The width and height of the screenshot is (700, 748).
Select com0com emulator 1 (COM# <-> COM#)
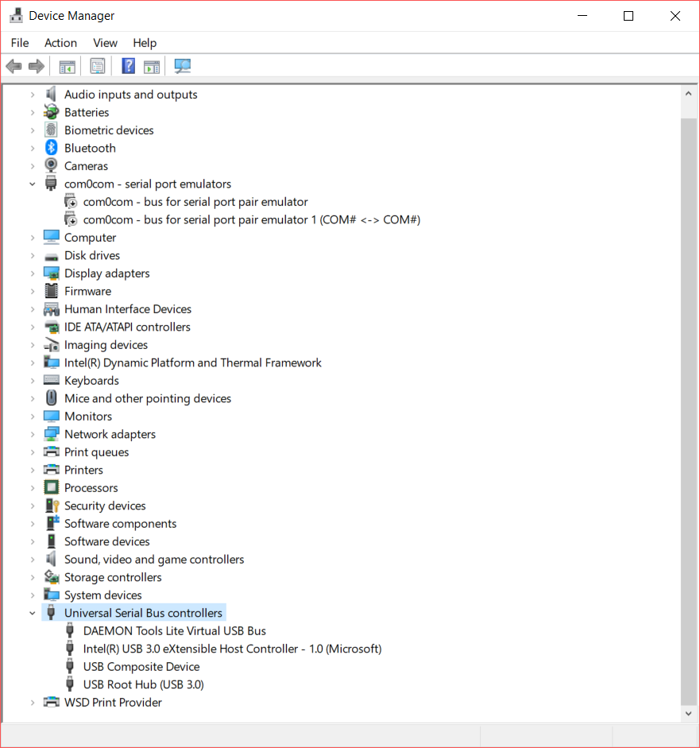[251, 219]
